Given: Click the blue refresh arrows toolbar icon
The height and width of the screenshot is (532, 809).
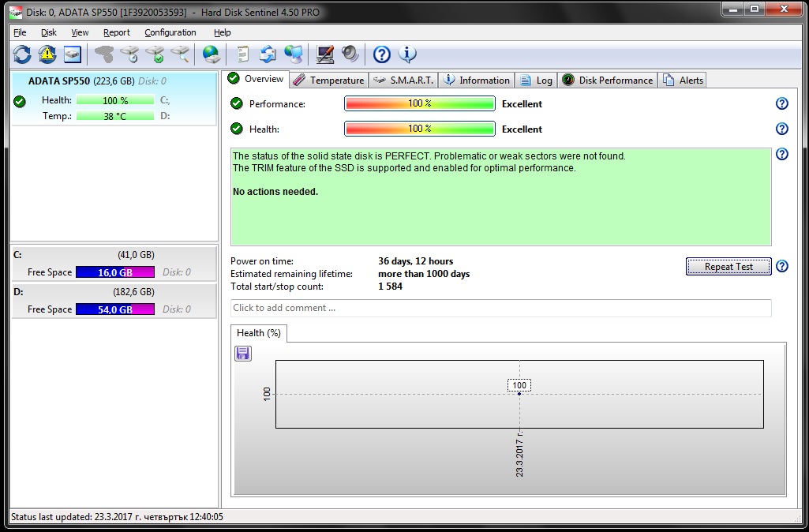Looking at the screenshot, I should 22,54.
